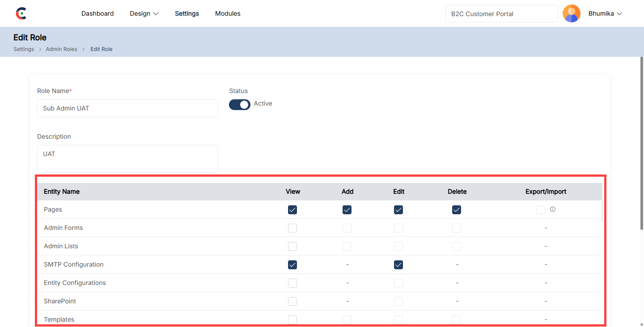Check the Export/Import box for Pages
The image size is (644, 327).
pos(540,210)
